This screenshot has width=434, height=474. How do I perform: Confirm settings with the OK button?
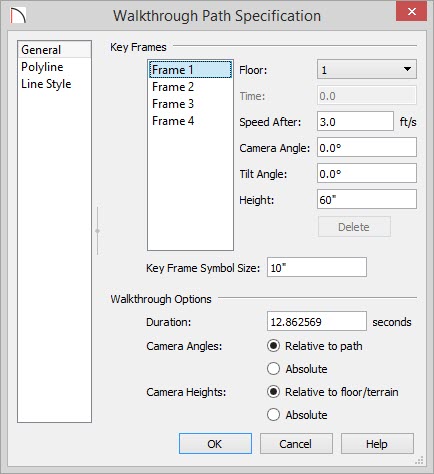tap(215, 444)
